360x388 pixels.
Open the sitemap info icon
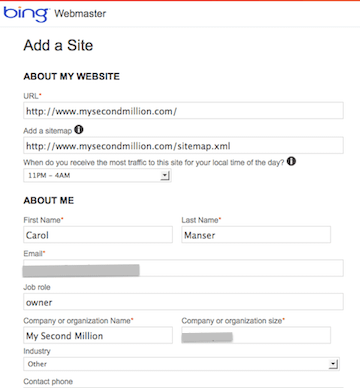tap(79, 129)
